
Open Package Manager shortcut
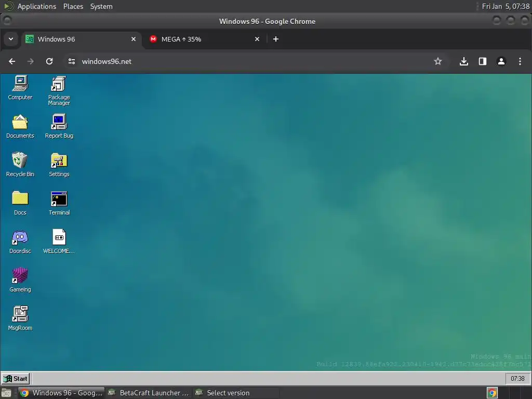pyautogui.click(x=59, y=90)
